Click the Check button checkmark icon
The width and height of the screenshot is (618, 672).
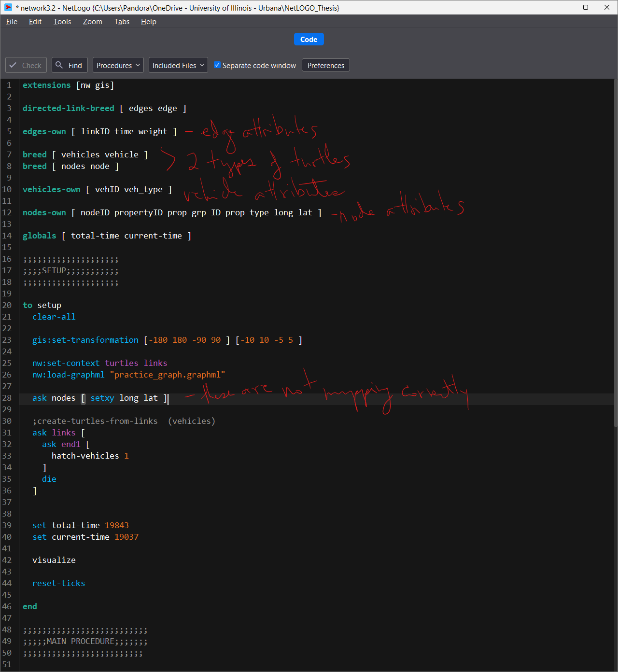click(13, 65)
